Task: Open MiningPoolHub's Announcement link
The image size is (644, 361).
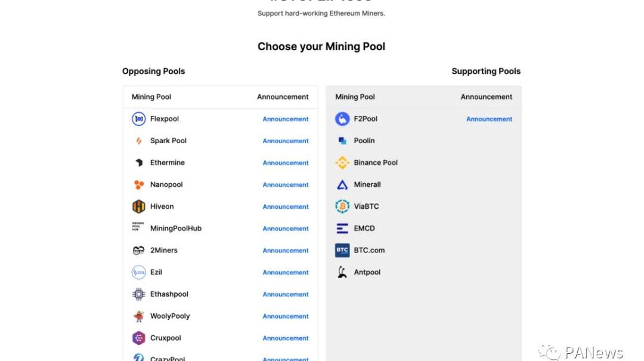Action: (x=286, y=229)
